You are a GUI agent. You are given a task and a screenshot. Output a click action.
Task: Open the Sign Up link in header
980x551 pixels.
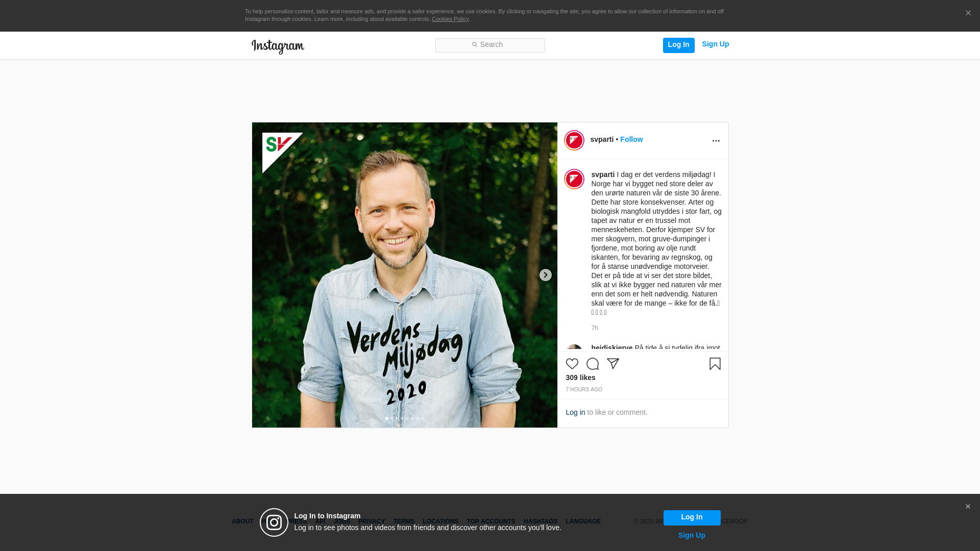[716, 44]
